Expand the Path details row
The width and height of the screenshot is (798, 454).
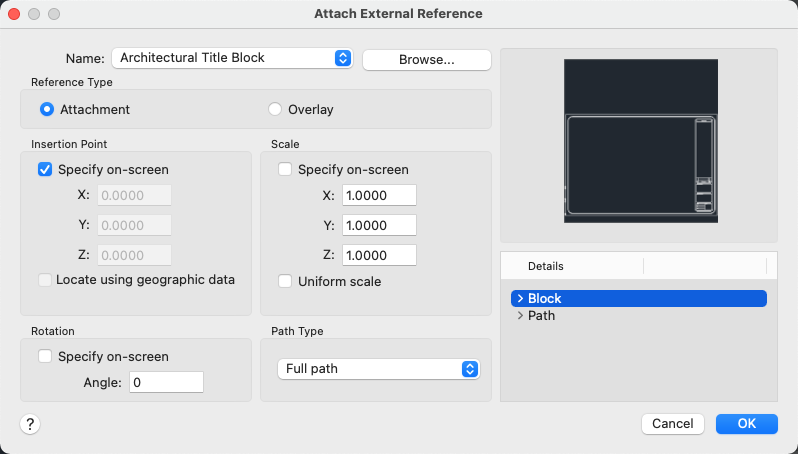(520, 316)
